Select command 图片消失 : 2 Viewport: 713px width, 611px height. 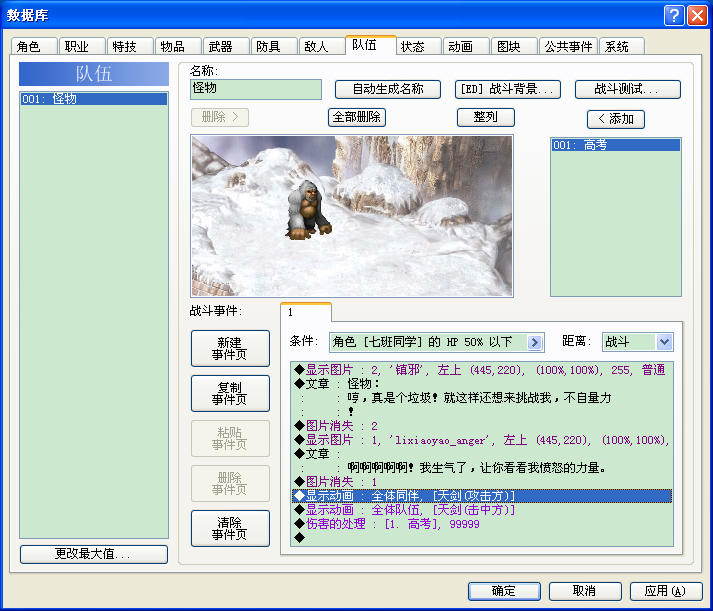point(482,426)
